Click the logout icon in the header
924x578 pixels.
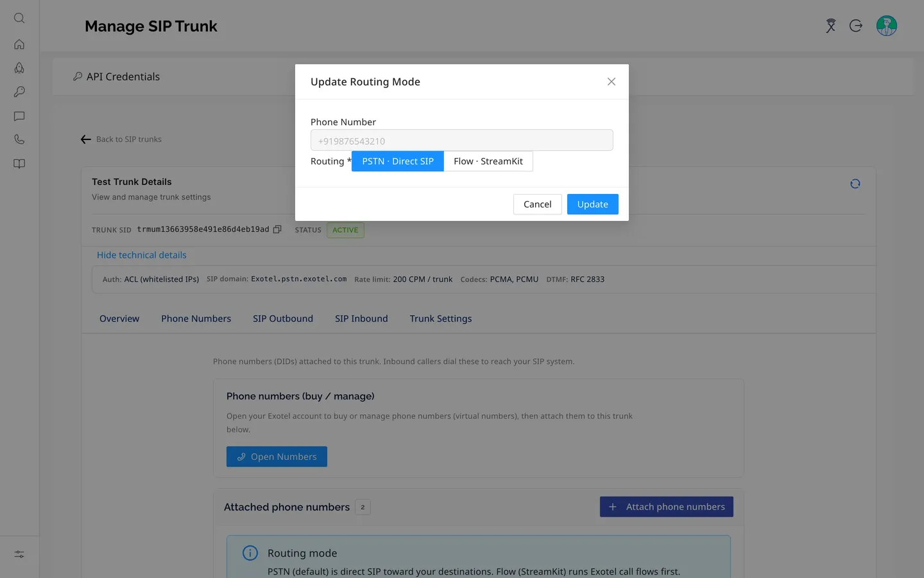[x=856, y=26]
